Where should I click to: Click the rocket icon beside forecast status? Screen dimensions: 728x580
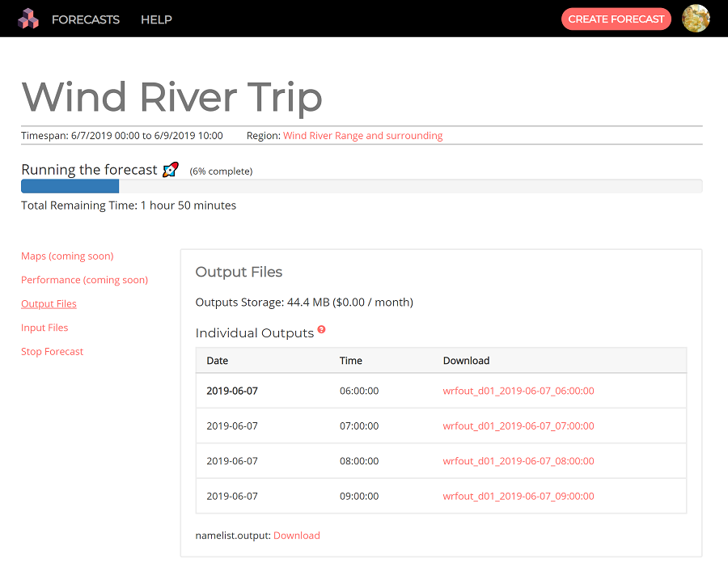171,170
